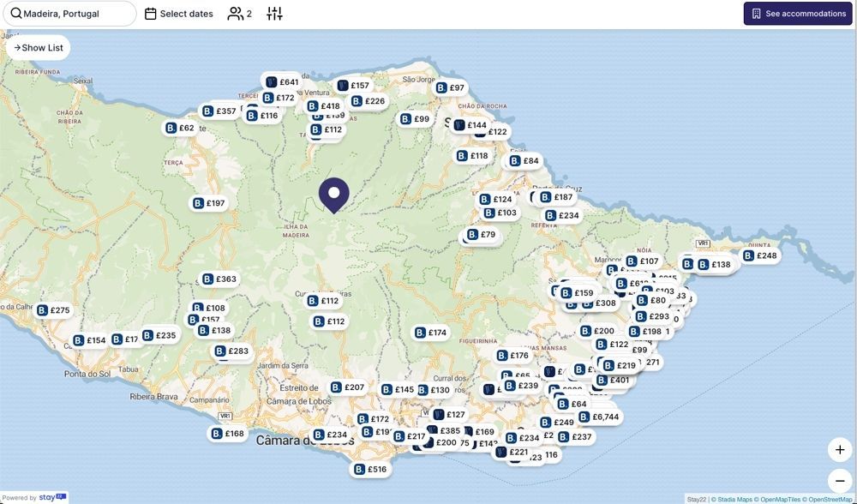Select the £363 price marker
The height and width of the screenshot is (504, 857).
(x=219, y=279)
